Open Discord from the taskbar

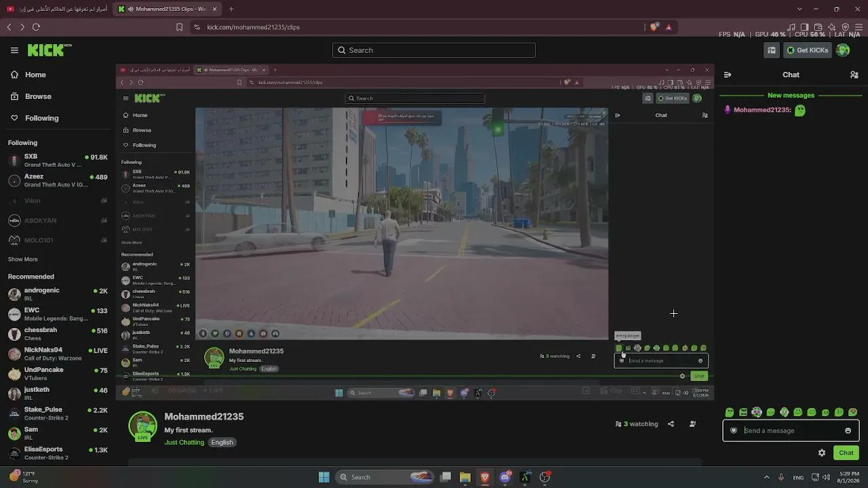coord(505,477)
